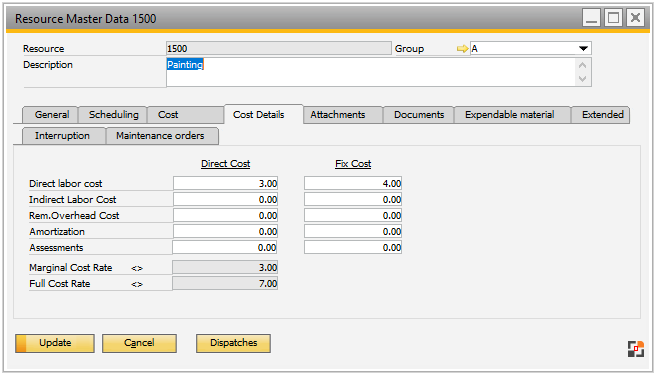Click Indirect Labor Cost direct cost field
Viewport: 659px width, 377px height.
[x=225, y=200]
